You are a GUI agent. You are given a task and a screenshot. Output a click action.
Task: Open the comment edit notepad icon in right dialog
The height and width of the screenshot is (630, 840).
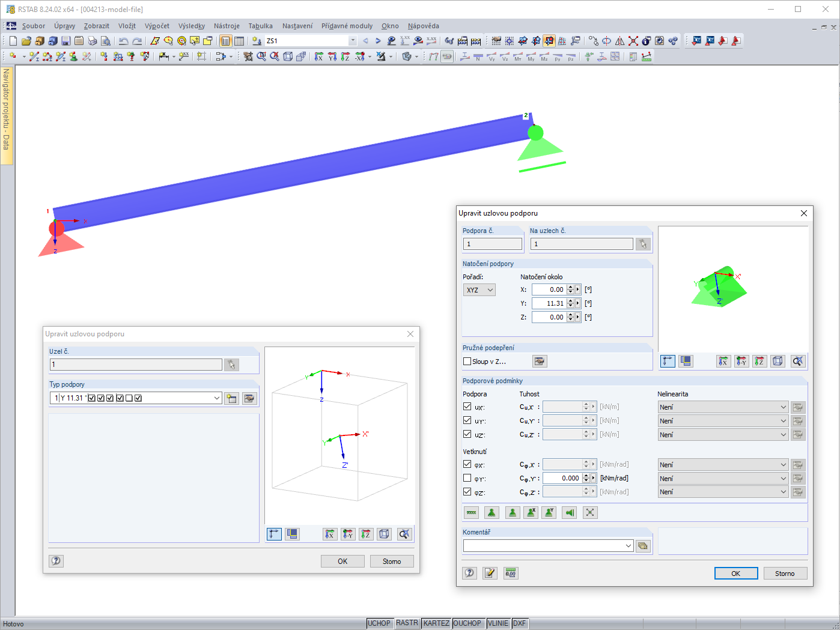490,573
